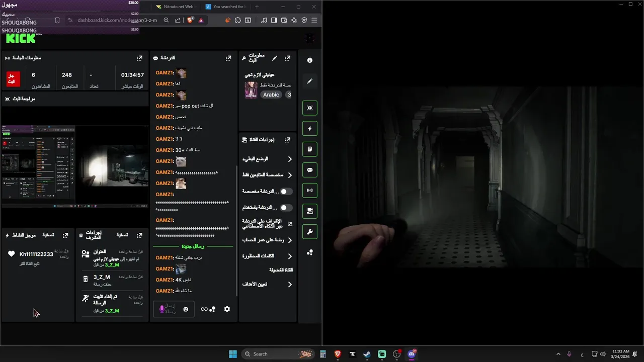Click the filter label in activity feed
Image resolution: width=644 pixels, height=362 pixels.
pyautogui.click(x=48, y=235)
